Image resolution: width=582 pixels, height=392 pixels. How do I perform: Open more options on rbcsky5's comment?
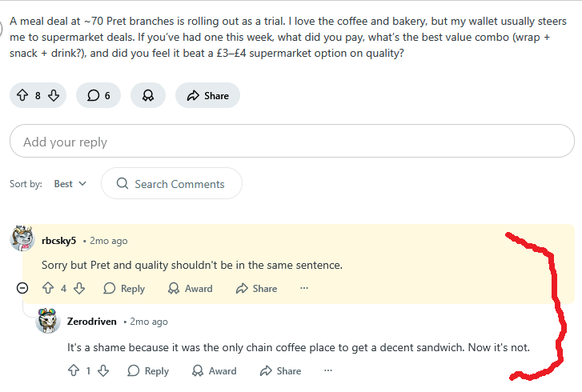tap(303, 289)
